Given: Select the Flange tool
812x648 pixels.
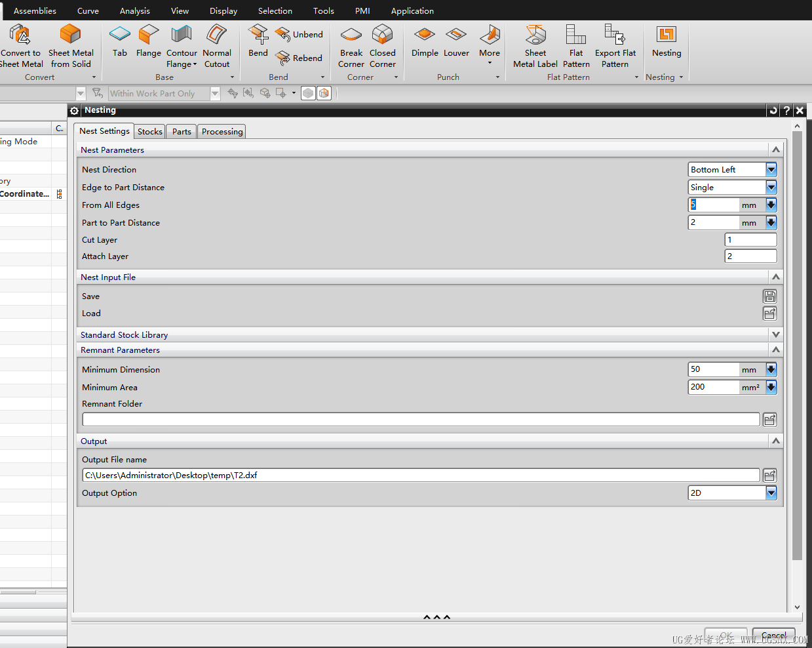Looking at the screenshot, I should click(x=149, y=35).
